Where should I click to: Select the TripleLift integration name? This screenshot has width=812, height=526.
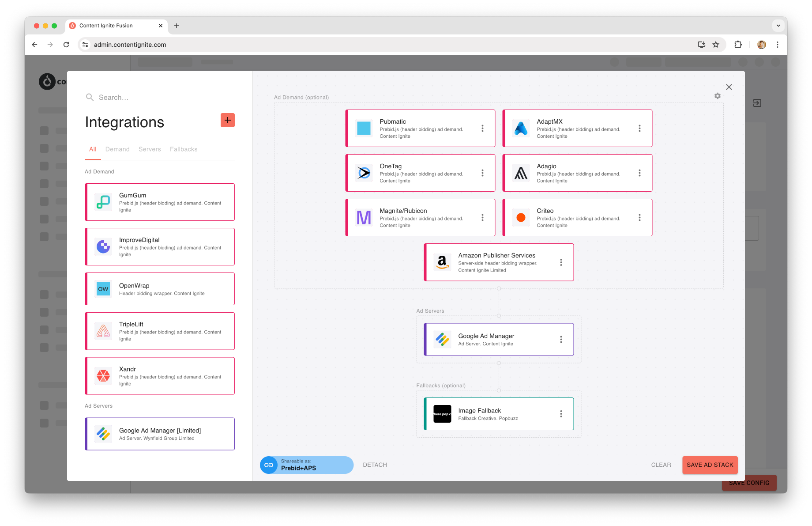coord(131,324)
